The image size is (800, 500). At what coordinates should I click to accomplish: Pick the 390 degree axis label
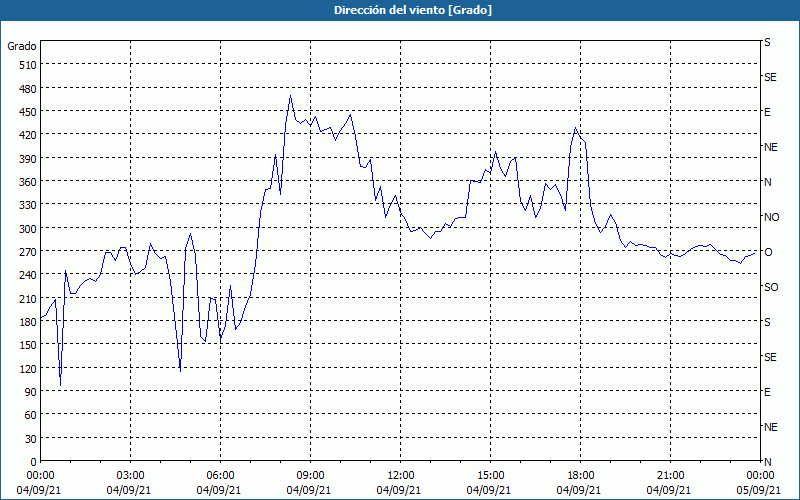point(28,159)
